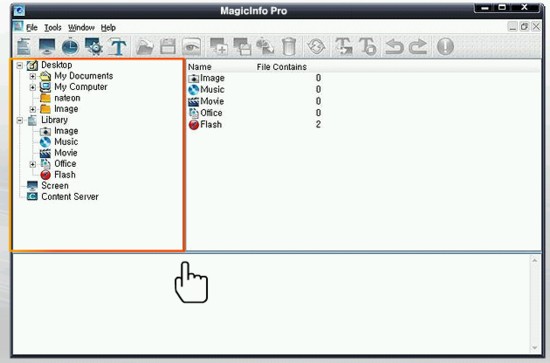Minimize the inner document window
This screenshot has height=363, width=550.
[x=513, y=27]
